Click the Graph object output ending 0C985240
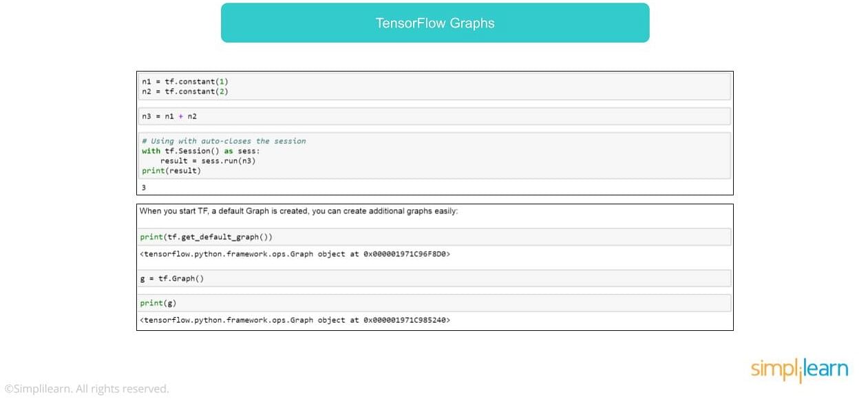This screenshot has height=399, width=868. pyautogui.click(x=295, y=320)
